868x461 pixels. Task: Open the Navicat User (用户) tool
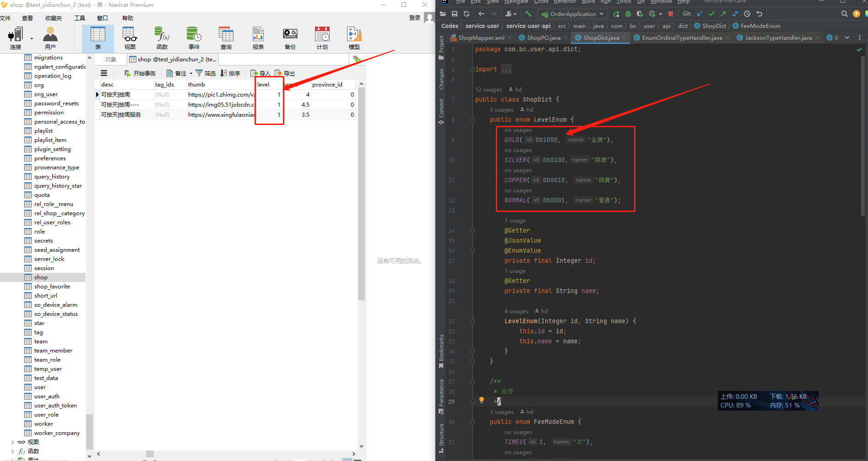50,38
